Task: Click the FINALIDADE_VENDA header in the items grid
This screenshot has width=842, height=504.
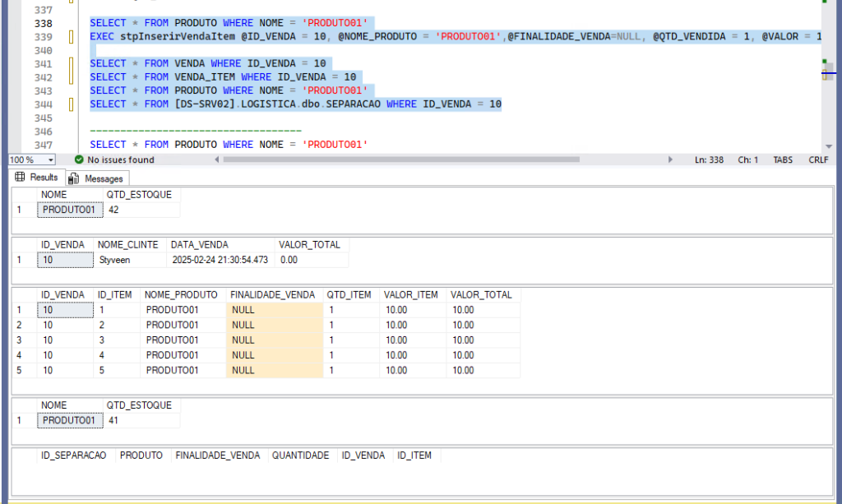Action: click(x=272, y=295)
